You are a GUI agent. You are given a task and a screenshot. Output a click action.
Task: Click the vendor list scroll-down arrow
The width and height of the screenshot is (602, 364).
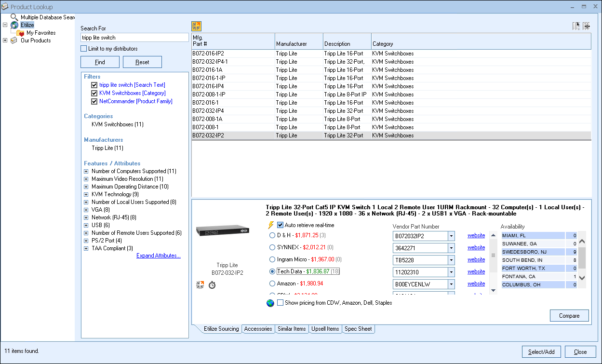click(493, 290)
